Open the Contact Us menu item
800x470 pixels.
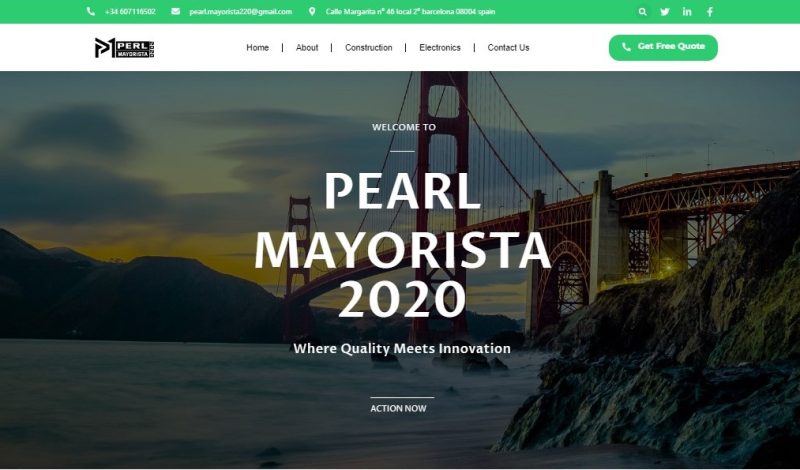[508, 47]
